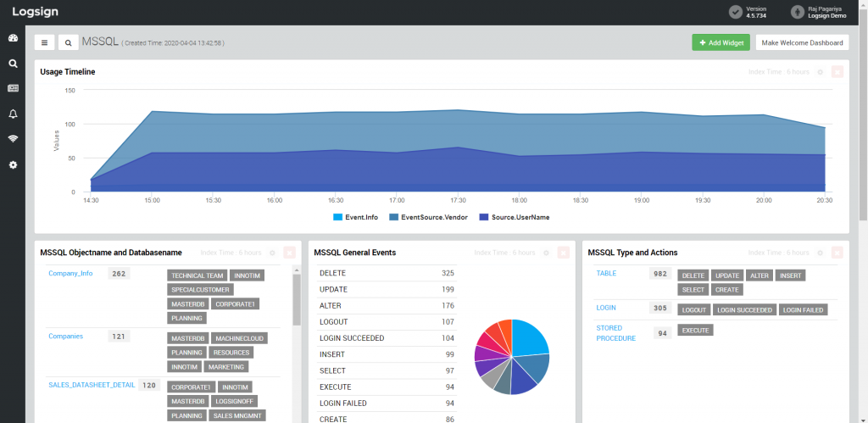Click Make Welcome Dashboard button
The height and width of the screenshot is (423, 868).
point(802,42)
